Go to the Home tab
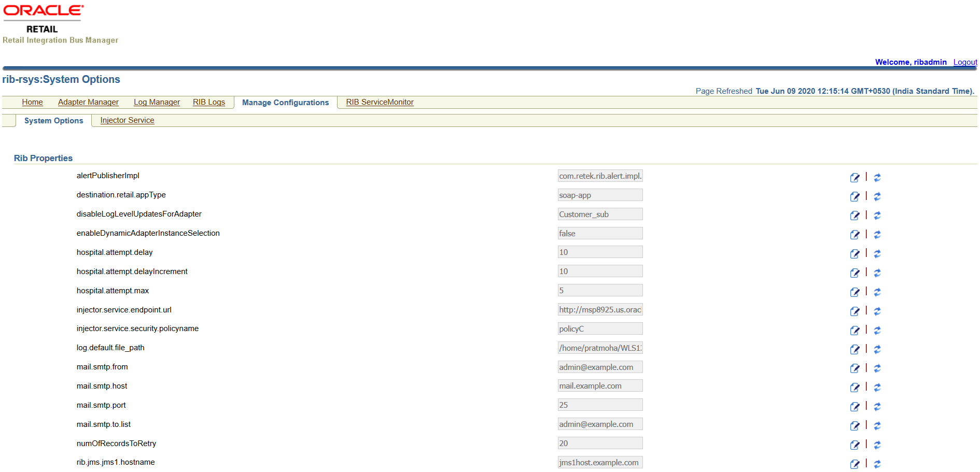980x472 pixels. click(32, 102)
